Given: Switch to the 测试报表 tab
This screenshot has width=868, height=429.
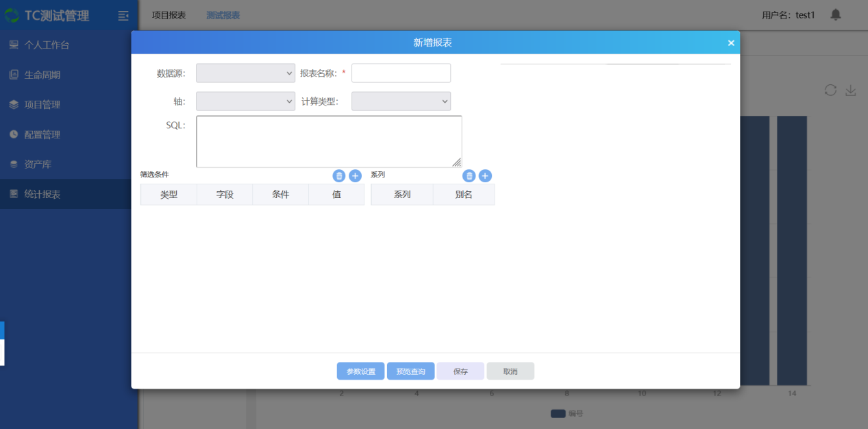Looking at the screenshot, I should point(223,15).
